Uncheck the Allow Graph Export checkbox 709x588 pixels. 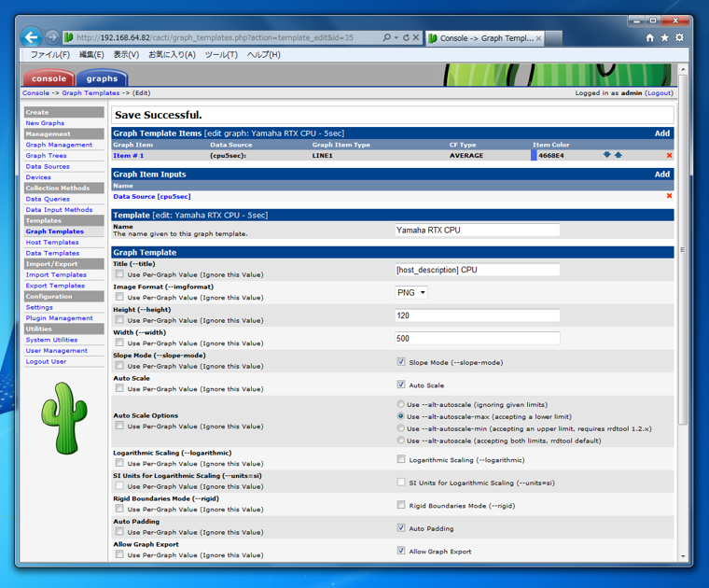tap(401, 551)
